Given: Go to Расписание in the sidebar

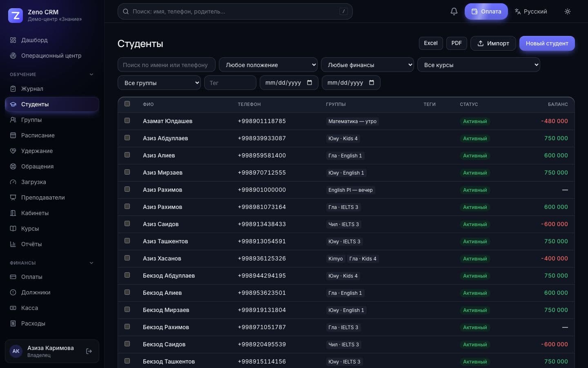Looking at the screenshot, I should pos(52,135).
